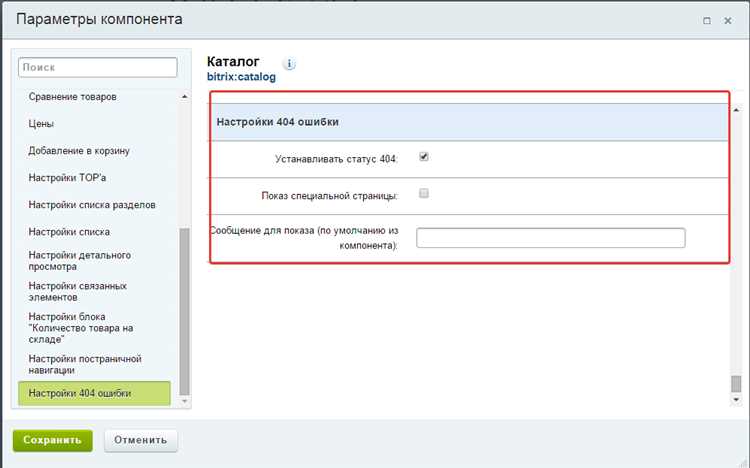Click the Показ специальной страницы label
The height and width of the screenshot is (468, 750).
(x=330, y=196)
